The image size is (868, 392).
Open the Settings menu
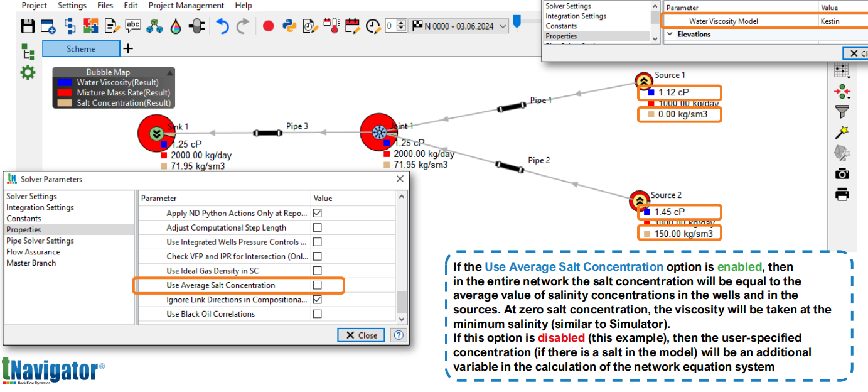point(72,5)
